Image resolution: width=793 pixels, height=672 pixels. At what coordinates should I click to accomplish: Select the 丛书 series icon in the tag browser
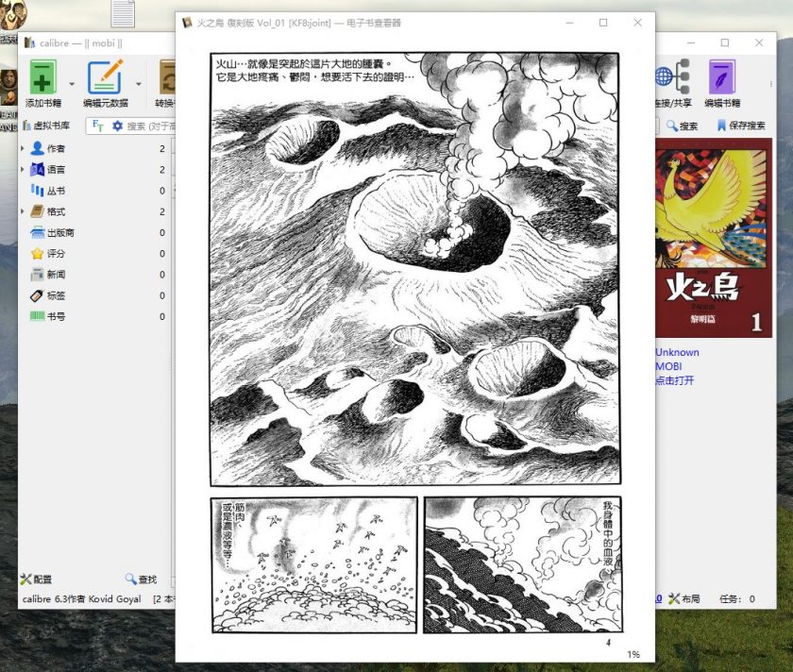pyautogui.click(x=37, y=191)
